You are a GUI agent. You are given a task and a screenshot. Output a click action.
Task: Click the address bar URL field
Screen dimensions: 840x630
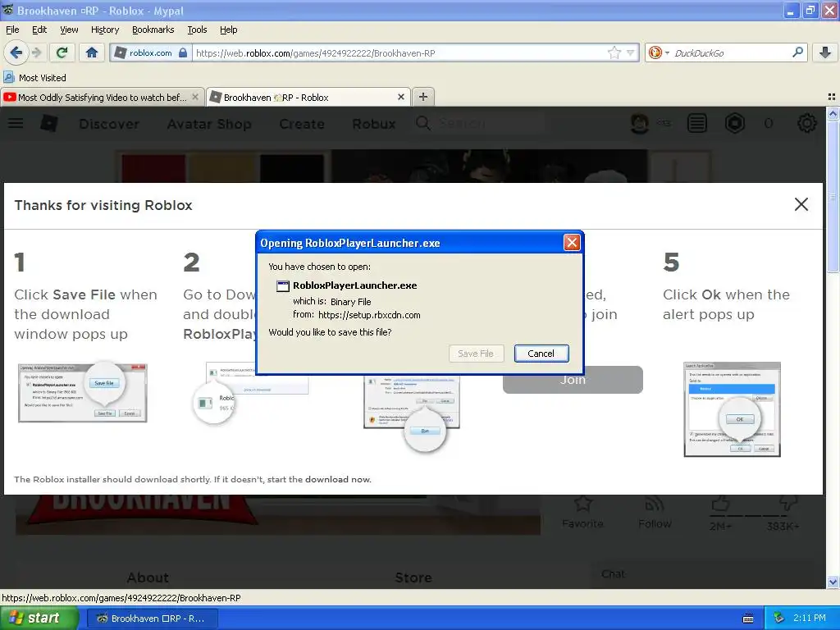399,52
